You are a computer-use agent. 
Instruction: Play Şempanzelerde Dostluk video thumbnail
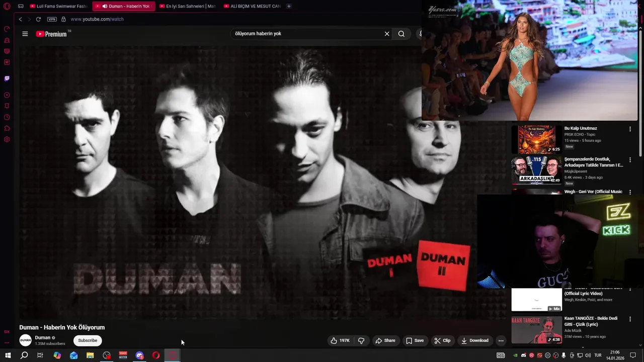(x=537, y=170)
